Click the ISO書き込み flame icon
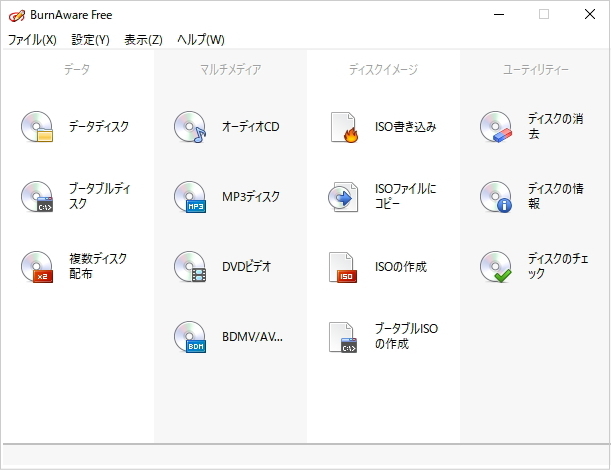Screen dimensions: 611x470 (x=343, y=127)
